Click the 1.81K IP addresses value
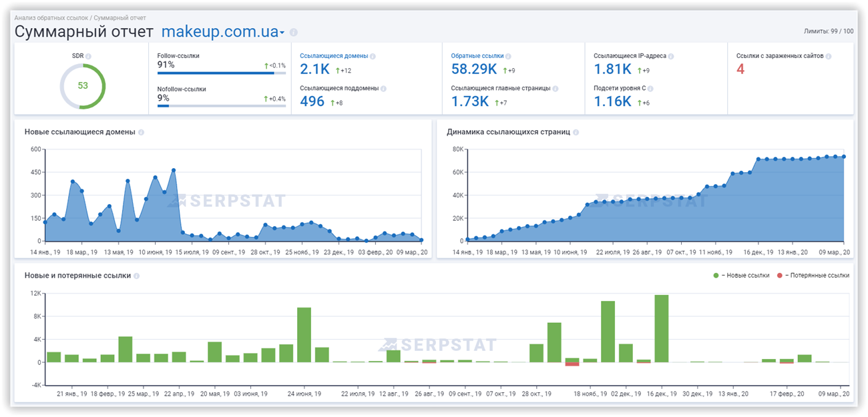This screenshot has height=417, width=868. [x=612, y=69]
